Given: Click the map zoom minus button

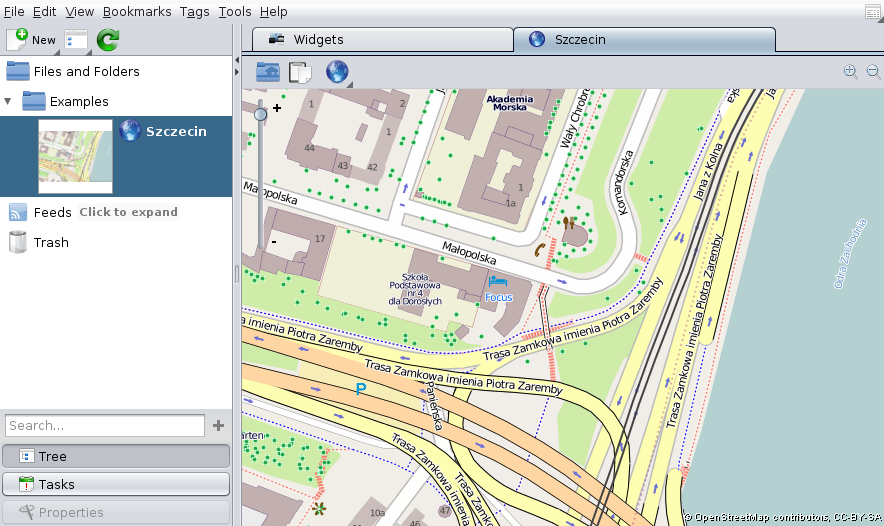Looking at the screenshot, I should (274, 242).
